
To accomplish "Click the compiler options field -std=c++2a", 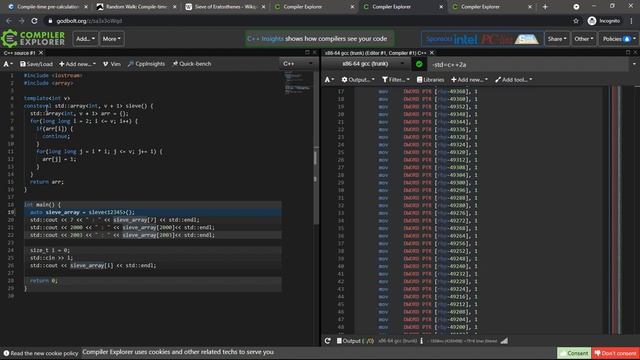I will coord(529,64).
